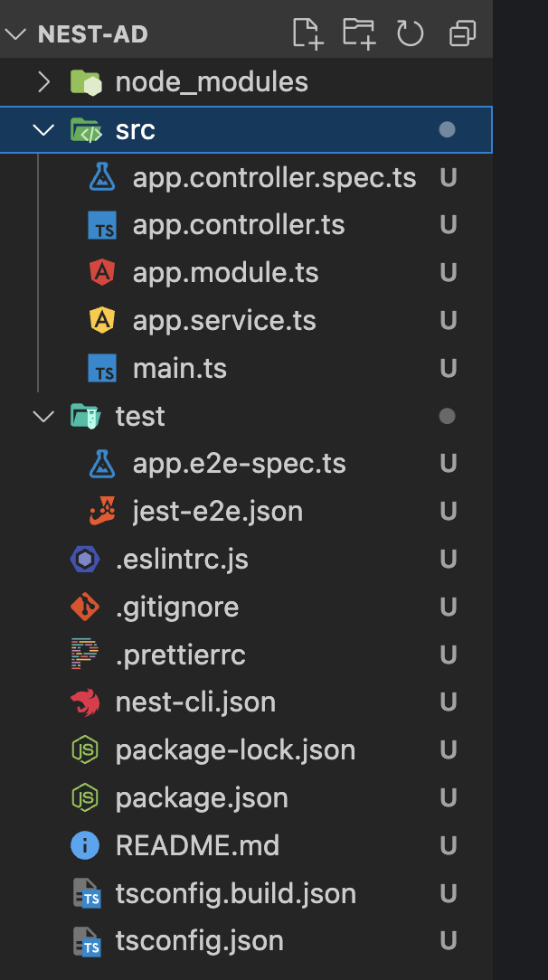
Task: Open main.ts in the src folder
Action: (246, 368)
